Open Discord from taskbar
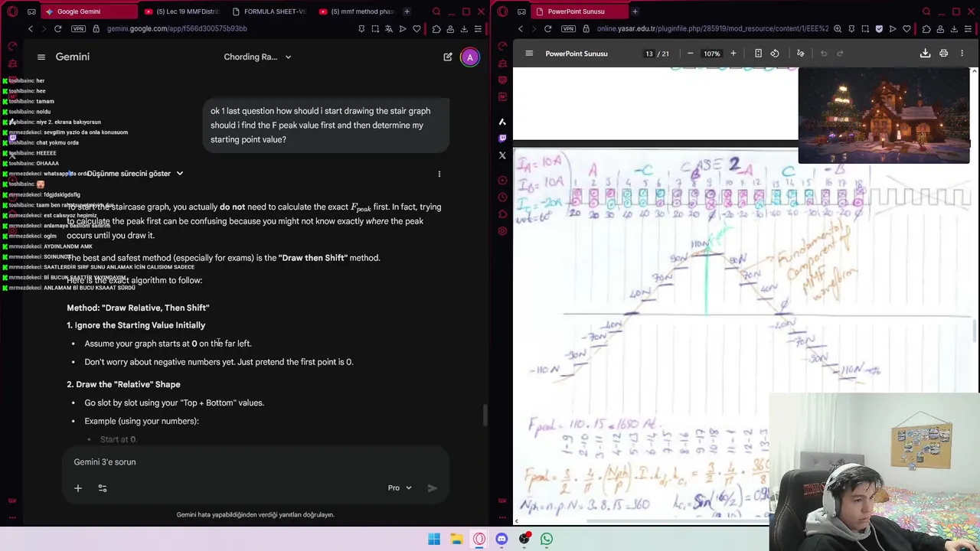 click(x=501, y=539)
